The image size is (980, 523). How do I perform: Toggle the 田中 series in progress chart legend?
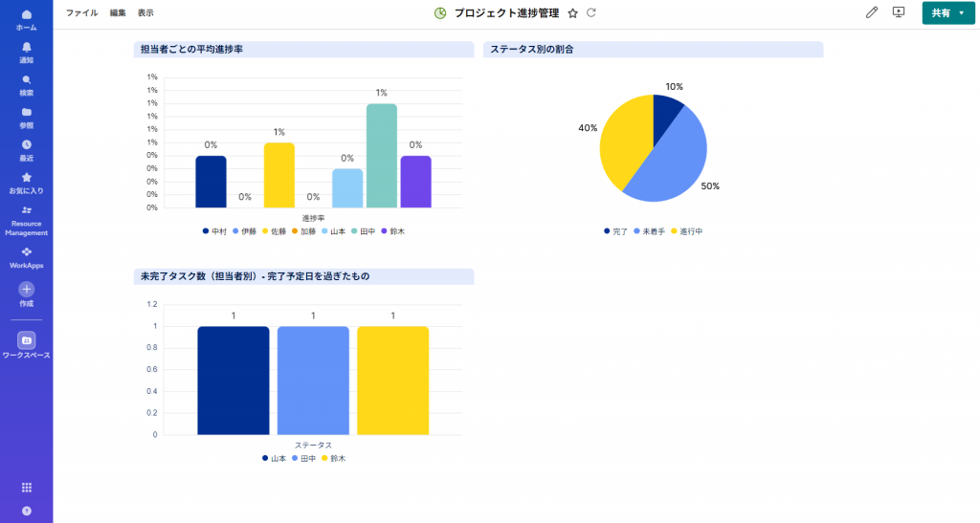(x=362, y=231)
